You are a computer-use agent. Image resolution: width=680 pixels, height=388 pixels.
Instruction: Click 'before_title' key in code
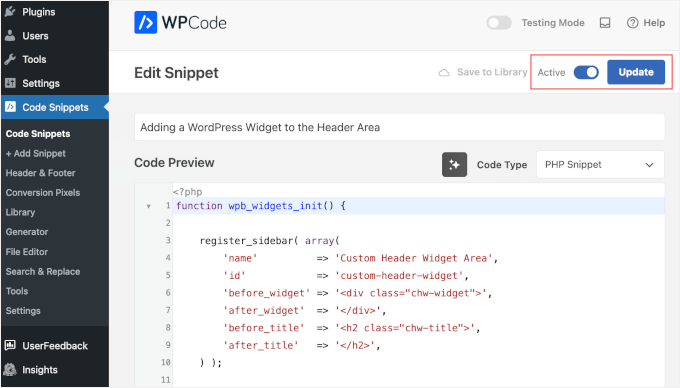coord(263,328)
